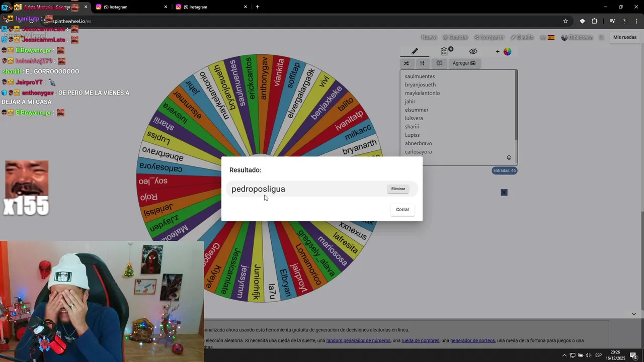The image size is (644, 362).
Task: Click the jahir entry in the list
Action: click(410, 102)
